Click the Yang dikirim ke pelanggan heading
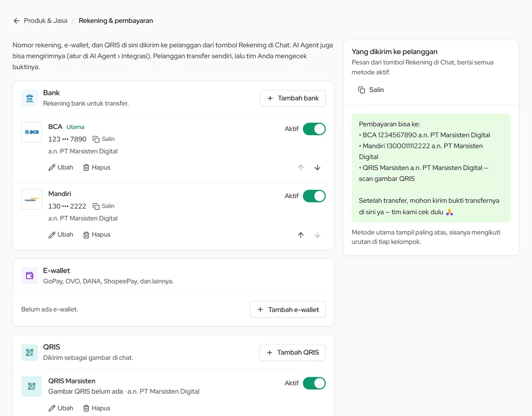This screenshot has height=416, width=532. click(x=395, y=51)
